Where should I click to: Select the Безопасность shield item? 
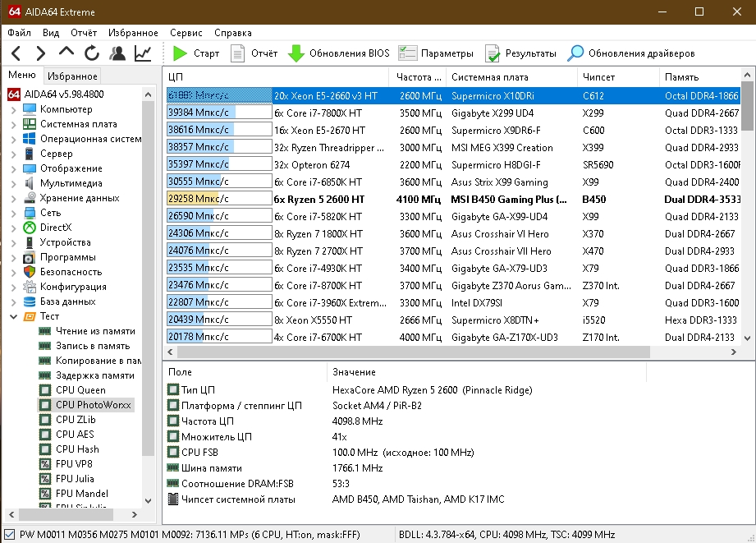[71, 272]
